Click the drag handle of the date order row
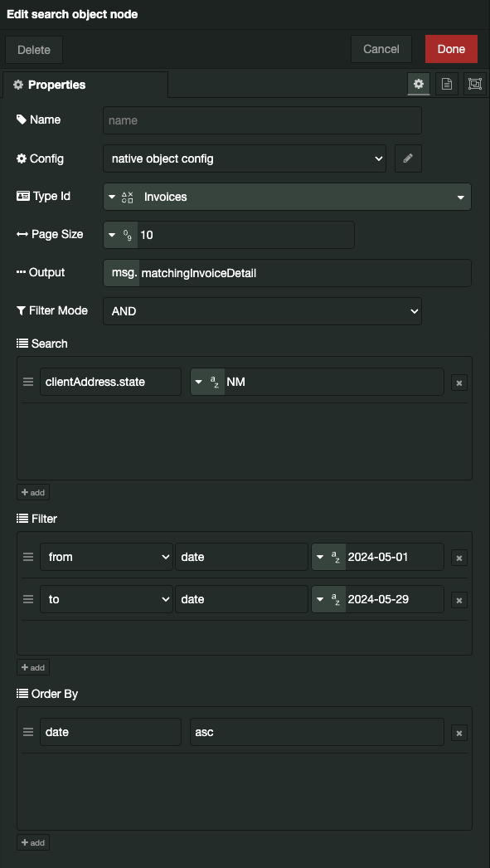 [27, 732]
